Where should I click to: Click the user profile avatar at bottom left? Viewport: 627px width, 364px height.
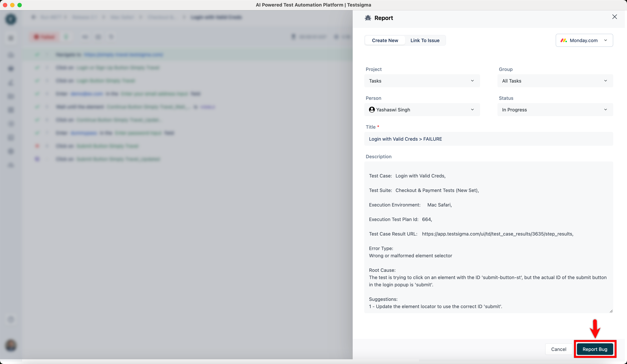(x=11, y=345)
